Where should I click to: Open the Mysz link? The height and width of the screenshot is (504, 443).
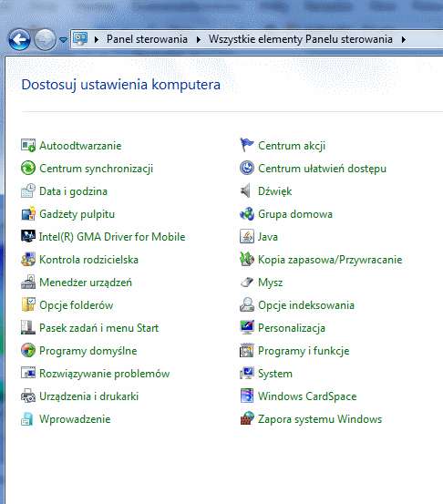click(271, 283)
